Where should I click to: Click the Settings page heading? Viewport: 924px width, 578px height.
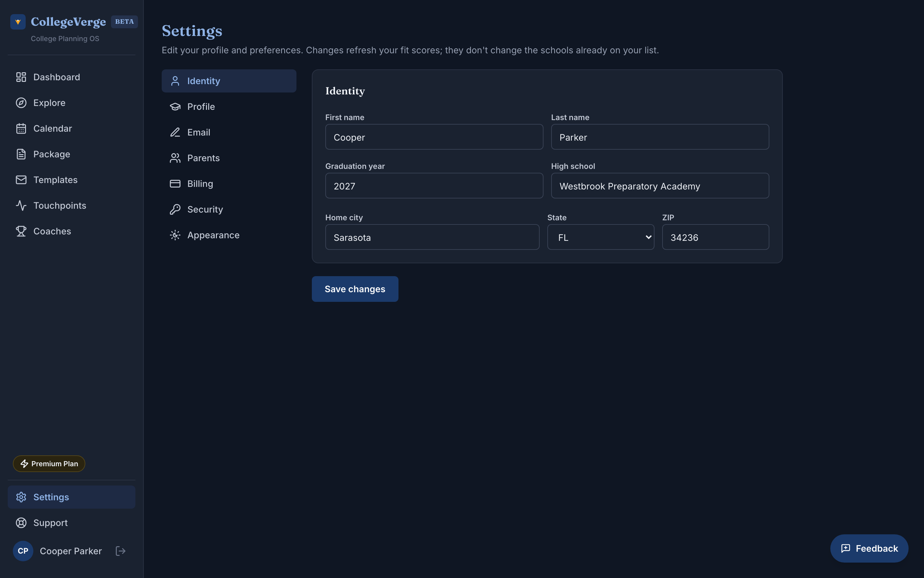(x=192, y=31)
